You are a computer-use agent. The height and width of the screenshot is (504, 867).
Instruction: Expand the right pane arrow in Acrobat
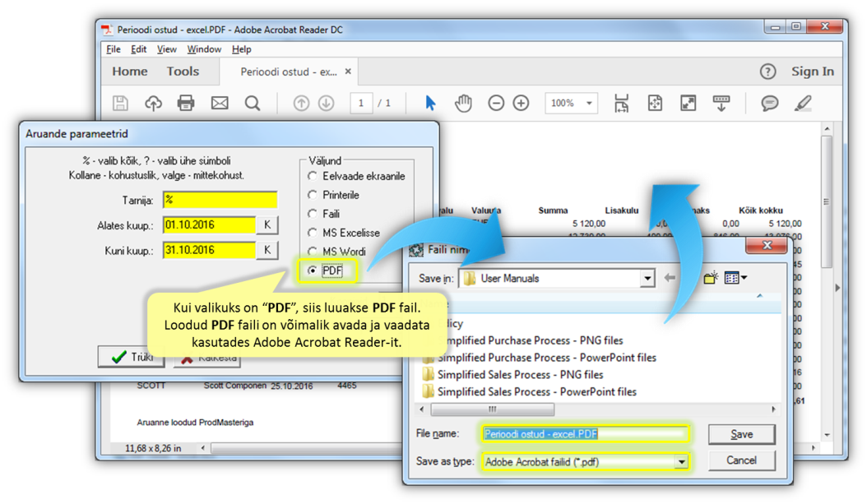tap(837, 288)
